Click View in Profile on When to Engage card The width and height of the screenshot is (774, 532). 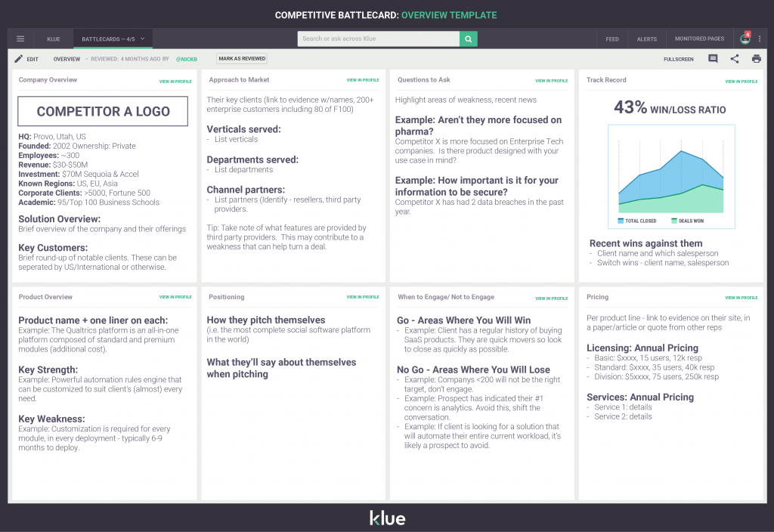click(x=551, y=298)
